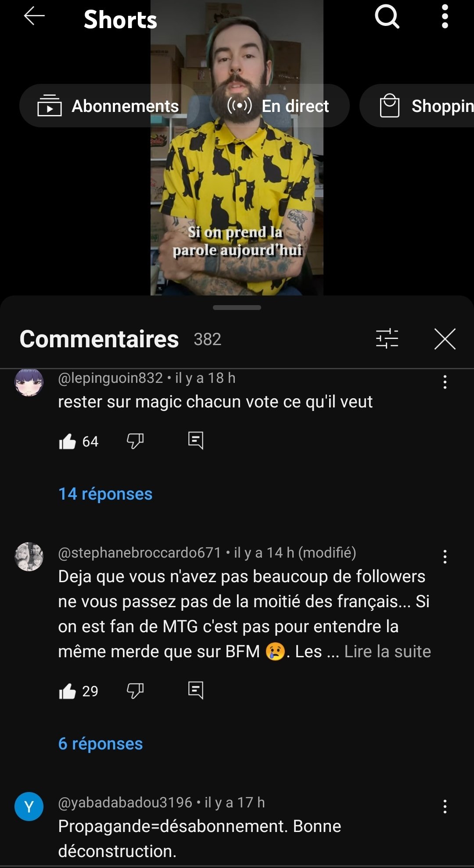
Task: Expand the 6 réponses thread
Action: 101,744
